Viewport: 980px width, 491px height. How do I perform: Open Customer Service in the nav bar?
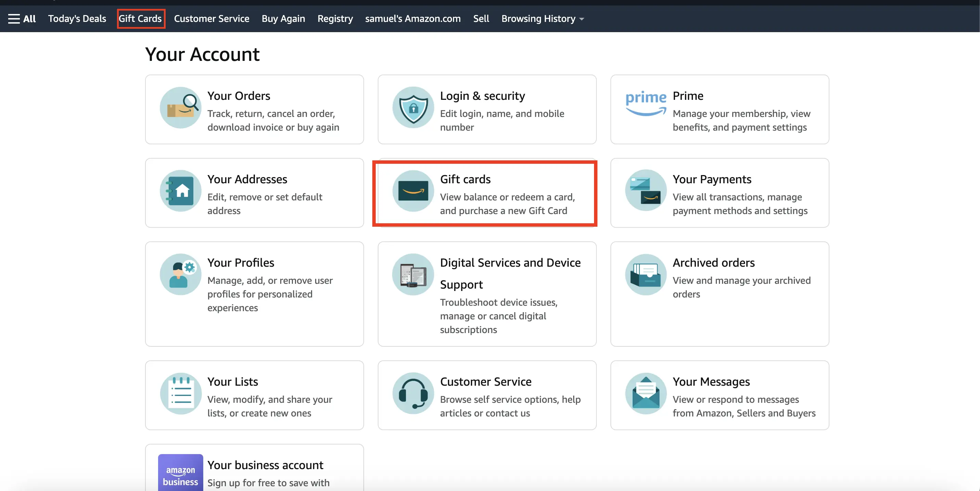click(211, 18)
